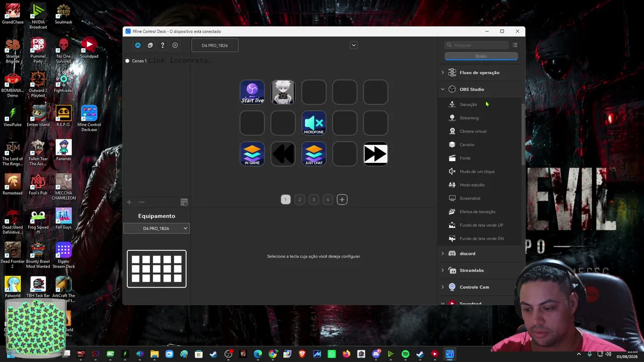Select the ON/OFF character deck key
This screenshot has height=362, width=644.
[x=283, y=93]
